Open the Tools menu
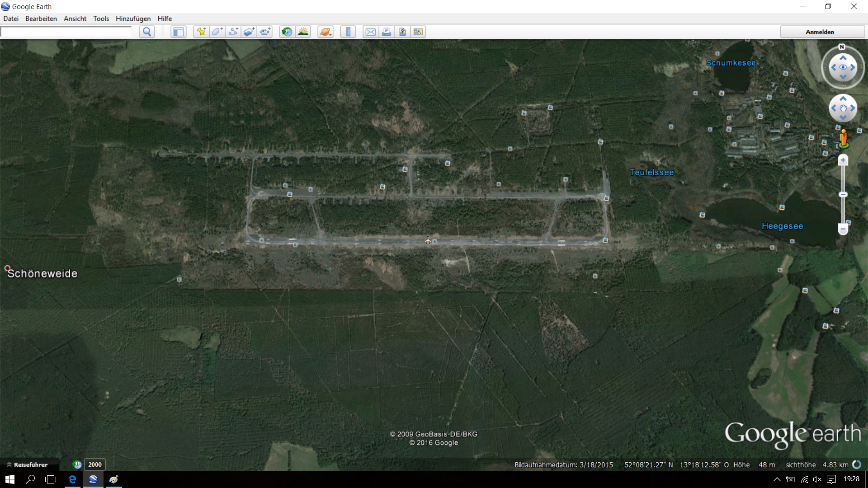This screenshot has height=488, width=868. 101,19
